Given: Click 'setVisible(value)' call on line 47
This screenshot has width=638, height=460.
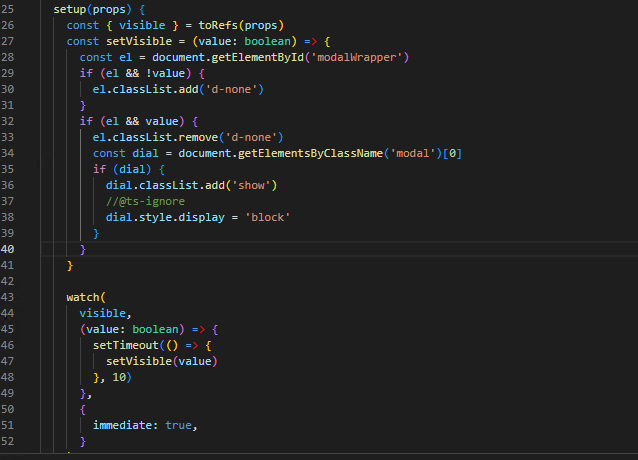Looking at the screenshot, I should click(162, 361).
